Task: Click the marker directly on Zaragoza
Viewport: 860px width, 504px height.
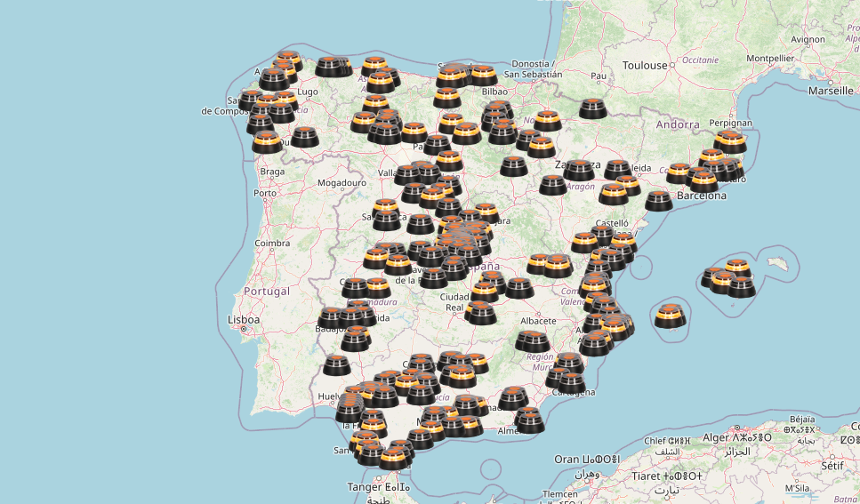Action: coord(579,170)
